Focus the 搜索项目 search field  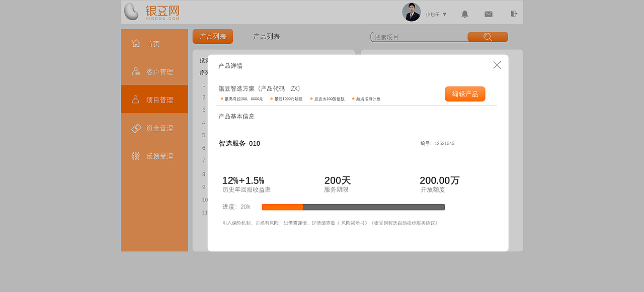[x=419, y=37]
